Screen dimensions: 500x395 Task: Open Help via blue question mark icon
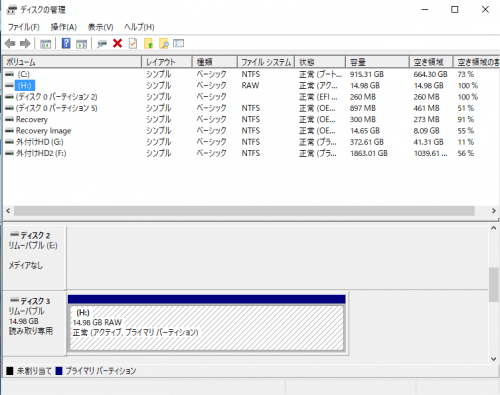[x=66, y=43]
